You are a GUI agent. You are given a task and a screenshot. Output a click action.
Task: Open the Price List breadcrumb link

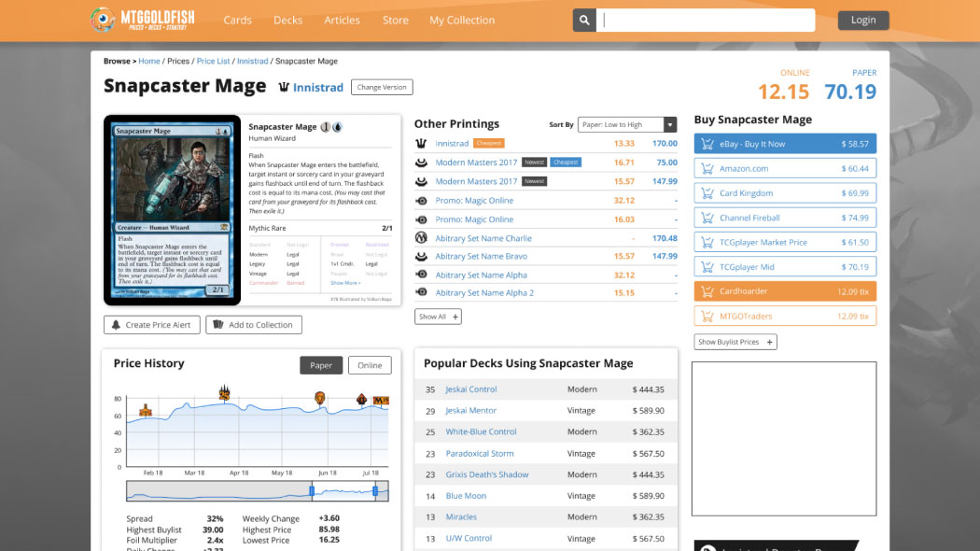point(213,62)
